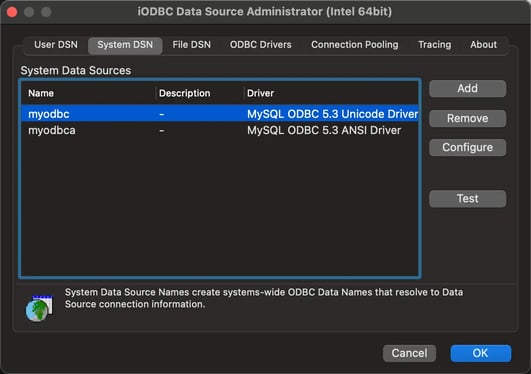
Task: Select the myodbc data source row
Action: [x=220, y=114]
